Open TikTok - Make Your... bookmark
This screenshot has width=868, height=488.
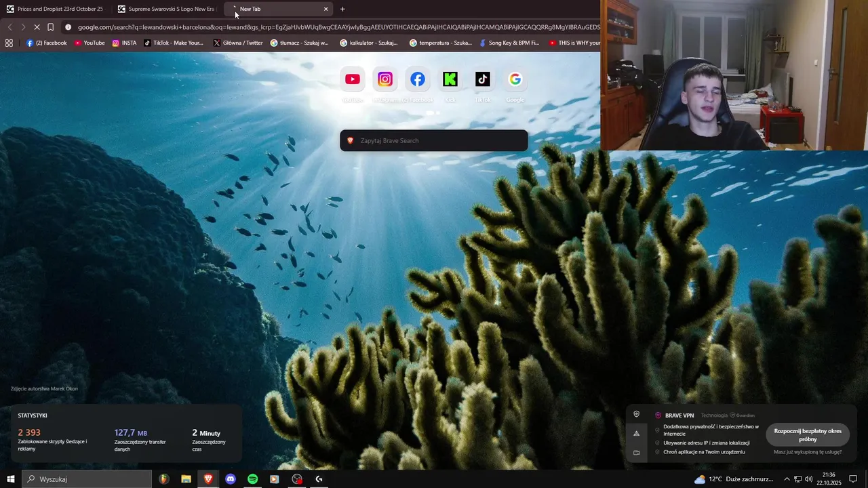click(x=174, y=43)
